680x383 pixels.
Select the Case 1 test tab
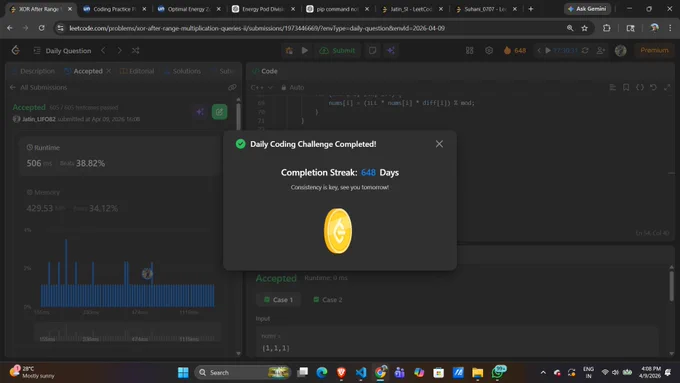(x=278, y=300)
